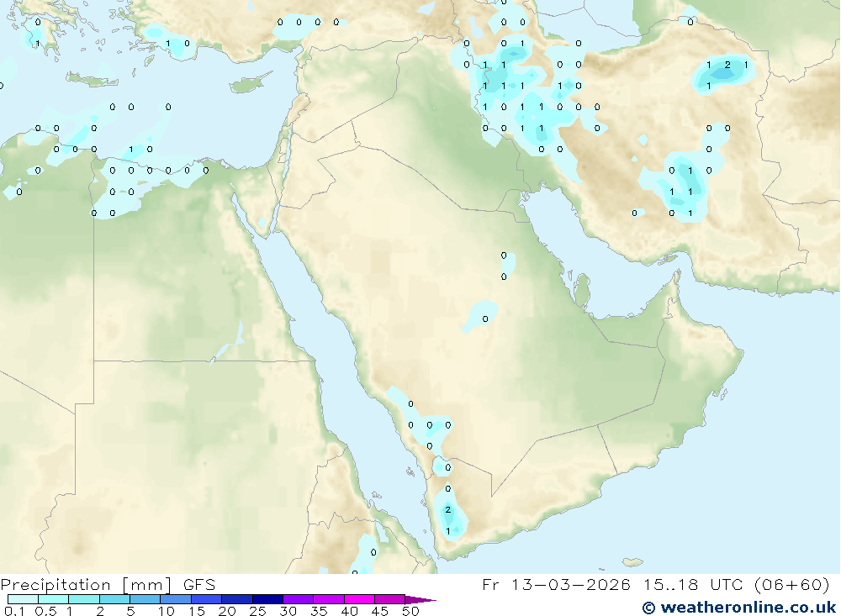Click the date 'Fr 13-03-2026'
The width and height of the screenshot is (841, 616).
556,585
